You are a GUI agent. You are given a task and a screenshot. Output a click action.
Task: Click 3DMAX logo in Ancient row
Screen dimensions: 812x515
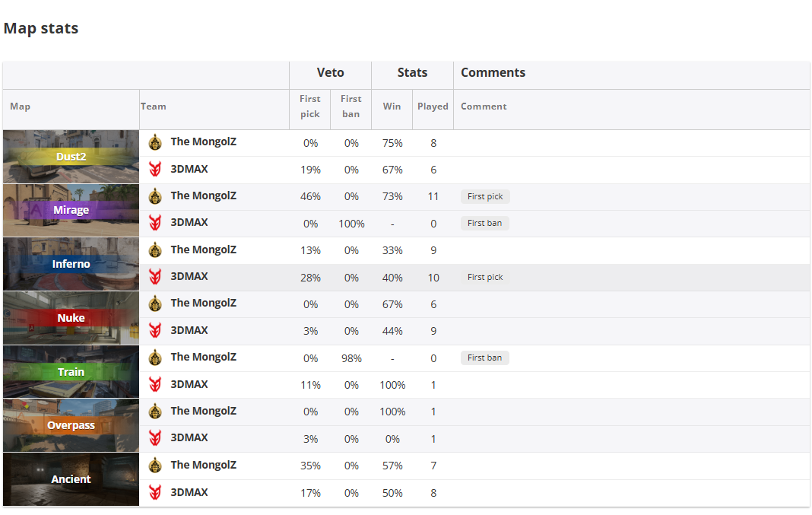point(155,492)
